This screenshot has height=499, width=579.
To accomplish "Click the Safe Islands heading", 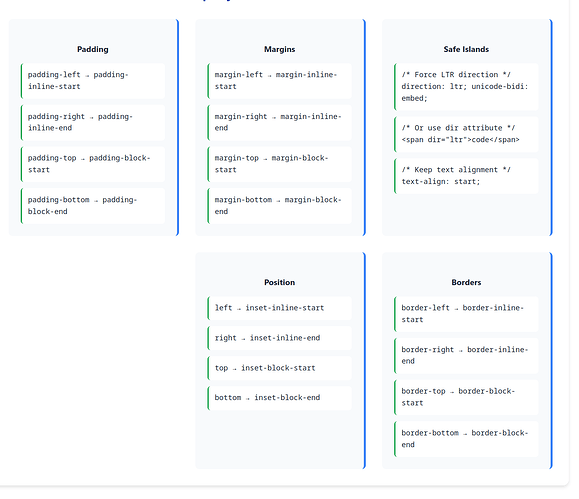I will coord(466,49).
